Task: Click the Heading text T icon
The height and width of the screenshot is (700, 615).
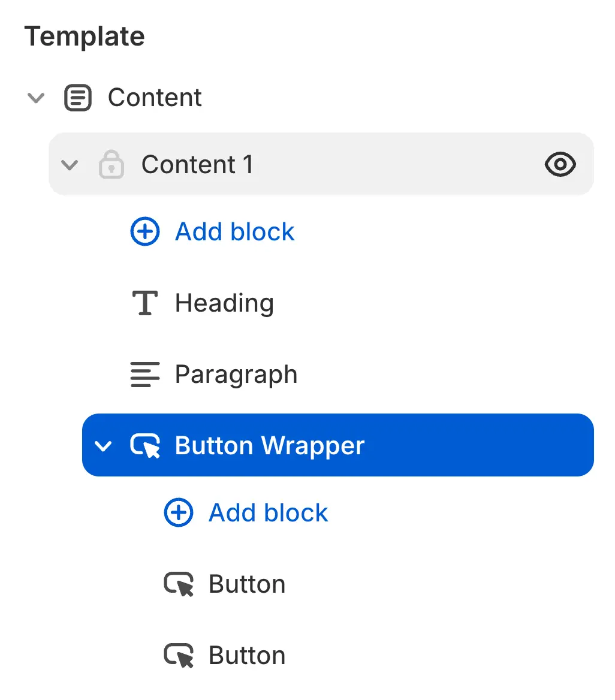Action: [x=144, y=303]
